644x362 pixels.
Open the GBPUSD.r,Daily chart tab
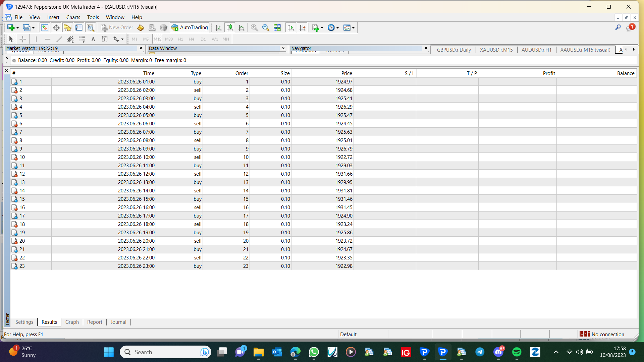pos(454,50)
